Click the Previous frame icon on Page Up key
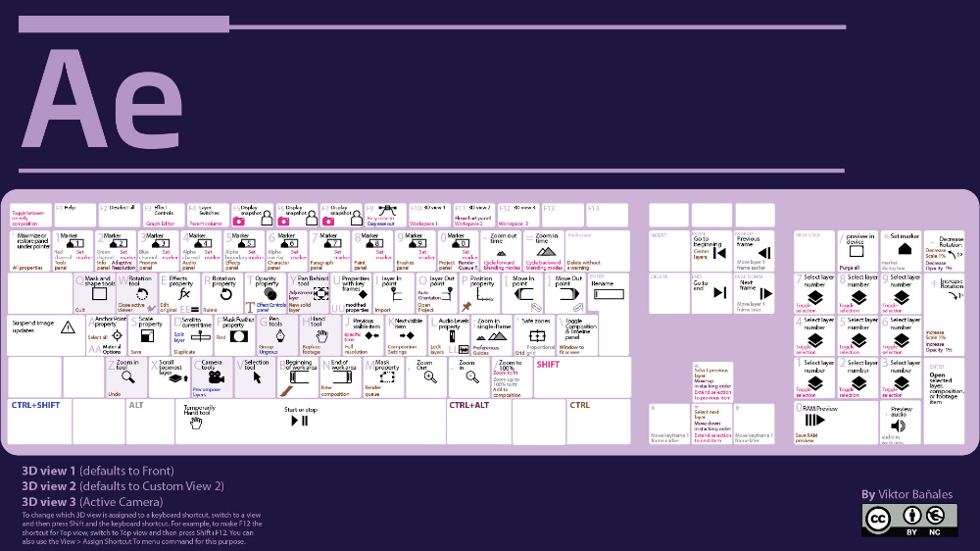Image resolution: width=980 pixels, height=551 pixels. pos(764,253)
